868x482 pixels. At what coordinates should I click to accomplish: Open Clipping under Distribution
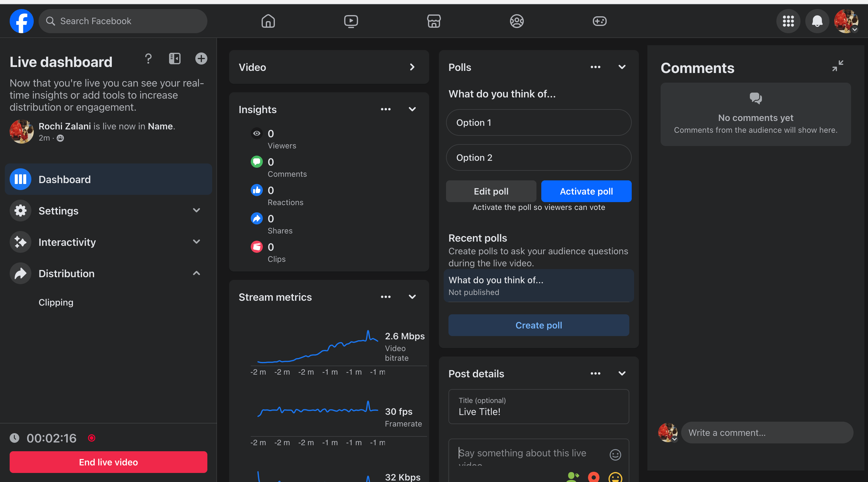pos(56,302)
